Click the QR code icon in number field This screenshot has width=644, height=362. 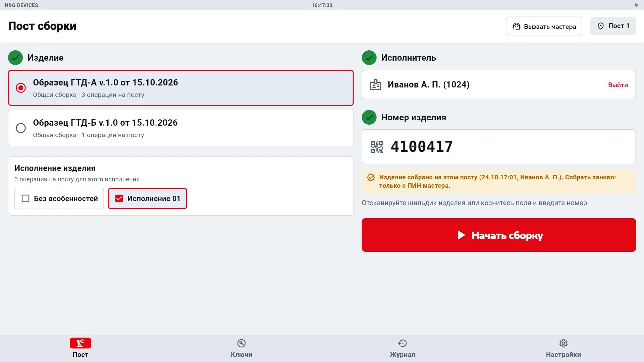pos(377,147)
